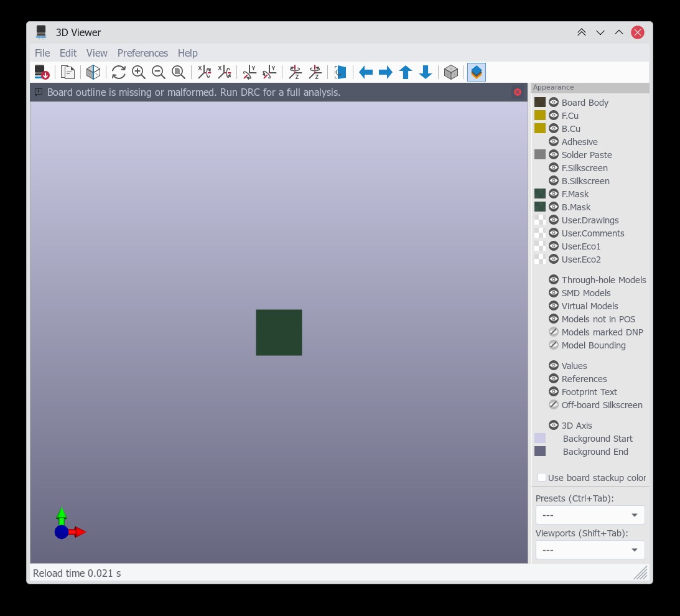Open the Edit menu
Screen dimensions: 680x616
(x=68, y=53)
